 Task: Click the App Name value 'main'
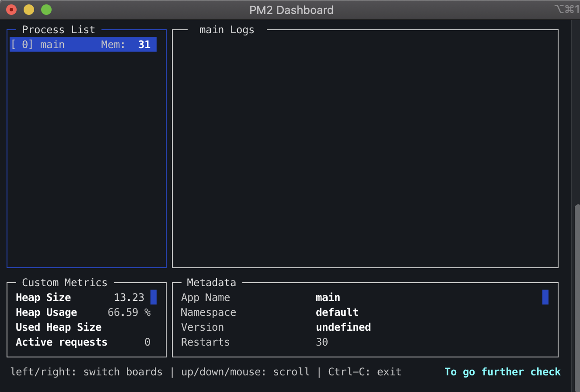tap(328, 297)
